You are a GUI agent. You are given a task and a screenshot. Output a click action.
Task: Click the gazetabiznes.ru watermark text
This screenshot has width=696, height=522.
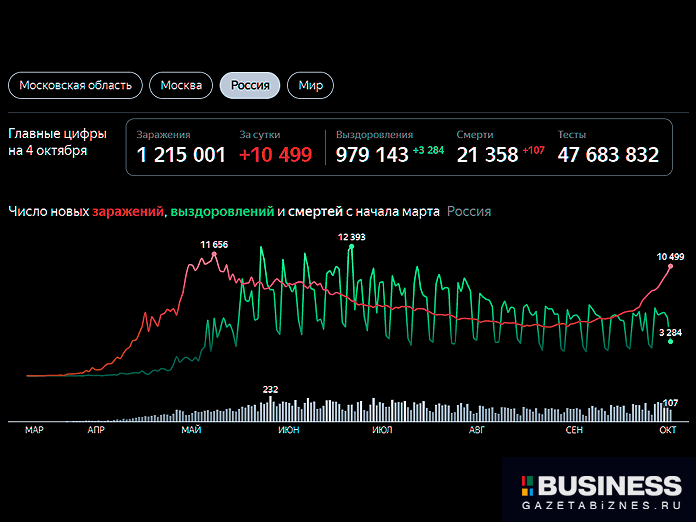click(601, 508)
